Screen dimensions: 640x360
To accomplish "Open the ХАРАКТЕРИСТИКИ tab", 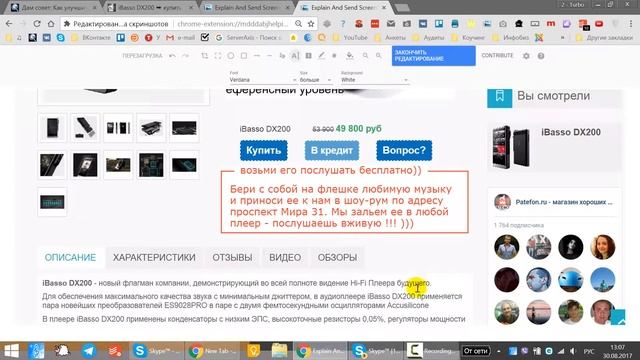I will (x=154, y=258).
